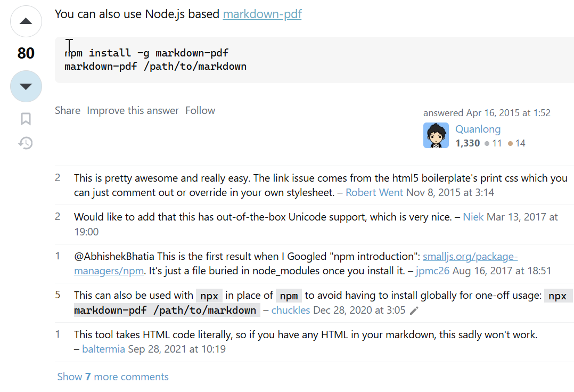Follow this answer

click(x=200, y=111)
